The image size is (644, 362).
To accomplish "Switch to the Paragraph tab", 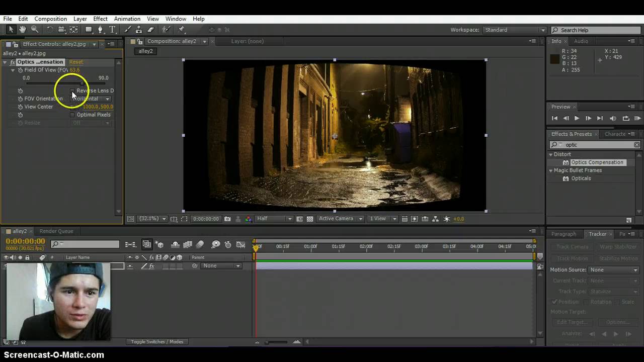I will click(563, 234).
